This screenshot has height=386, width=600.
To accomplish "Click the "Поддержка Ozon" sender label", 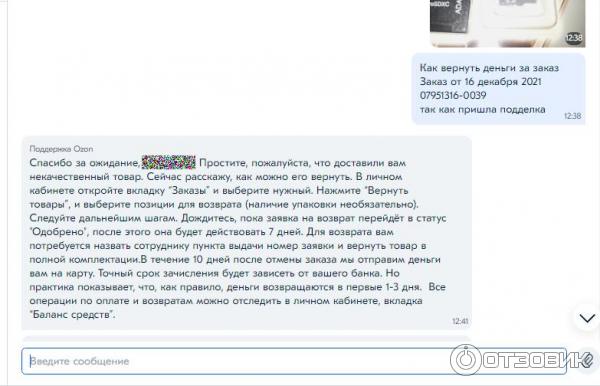I will (61, 149).
